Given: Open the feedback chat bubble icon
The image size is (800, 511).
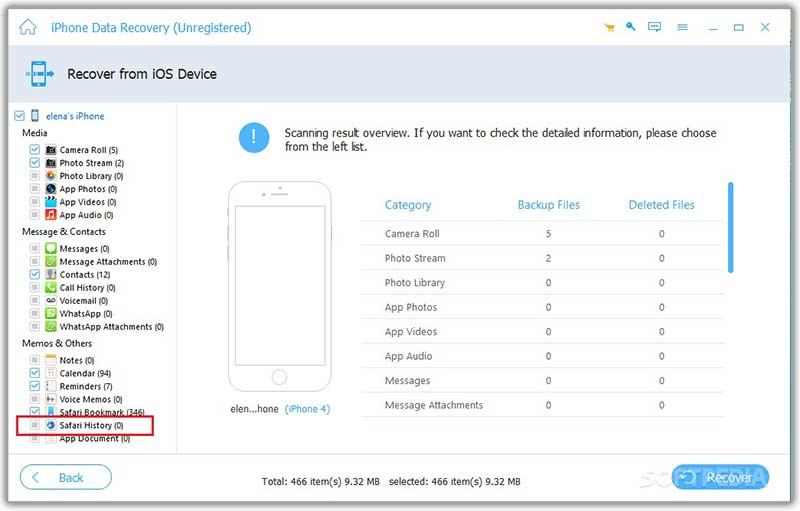Looking at the screenshot, I should (x=655, y=27).
